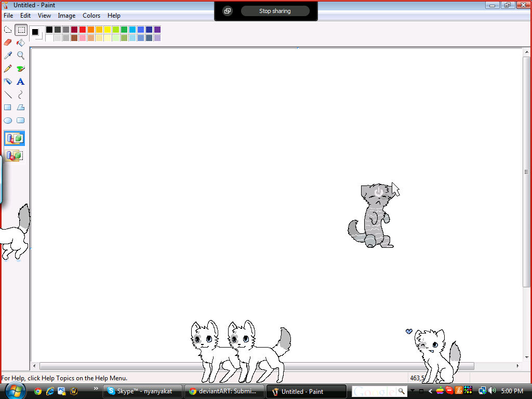Select the Magnifier tool
Screen dimensions: 532x399
pyautogui.click(x=21, y=55)
